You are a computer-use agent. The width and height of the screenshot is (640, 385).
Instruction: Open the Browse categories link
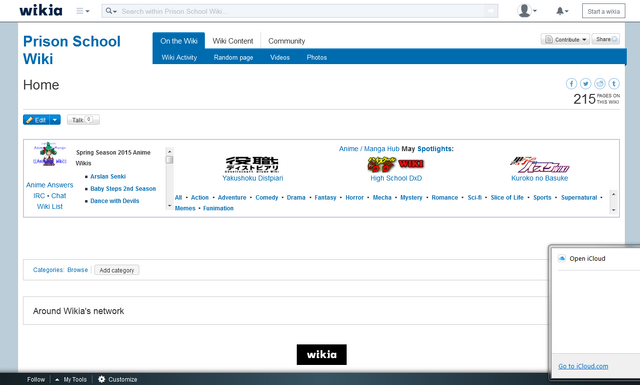pyautogui.click(x=78, y=270)
